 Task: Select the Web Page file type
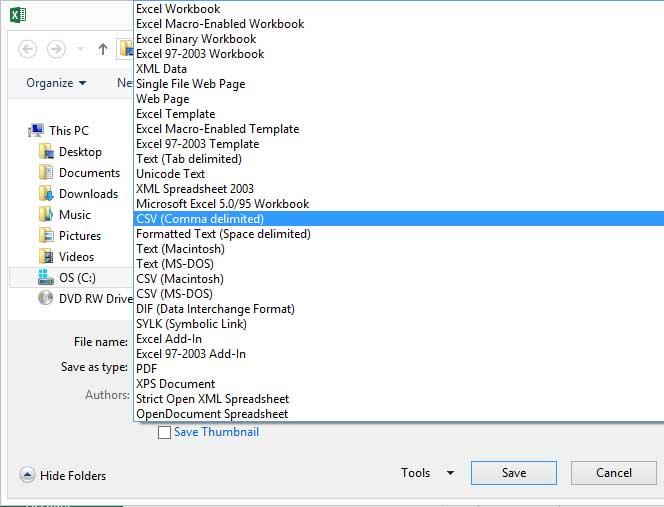(x=398, y=99)
